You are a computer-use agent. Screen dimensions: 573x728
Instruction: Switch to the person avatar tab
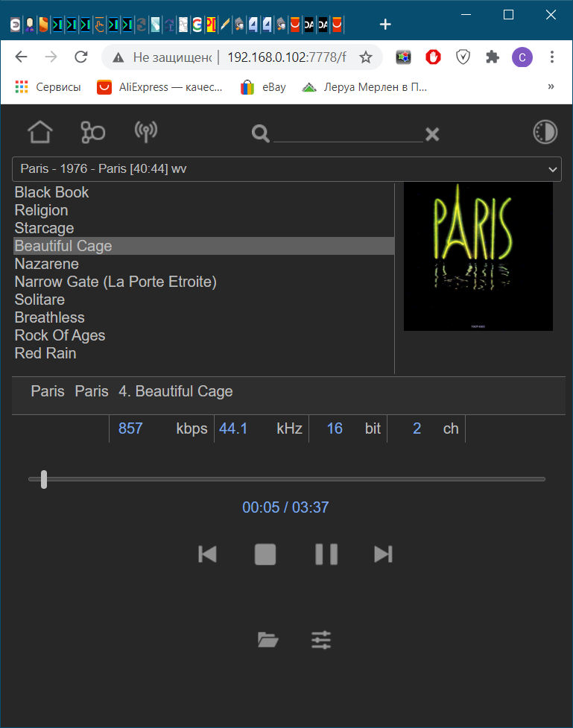tap(29, 24)
